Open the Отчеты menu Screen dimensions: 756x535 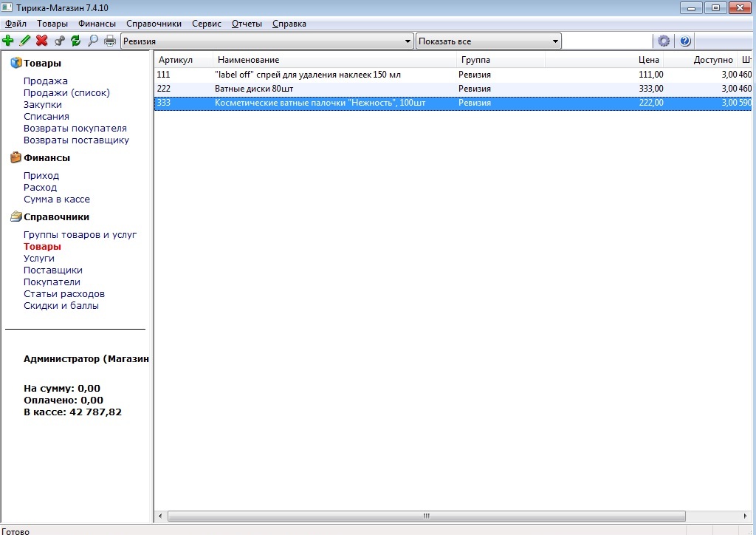(x=247, y=24)
